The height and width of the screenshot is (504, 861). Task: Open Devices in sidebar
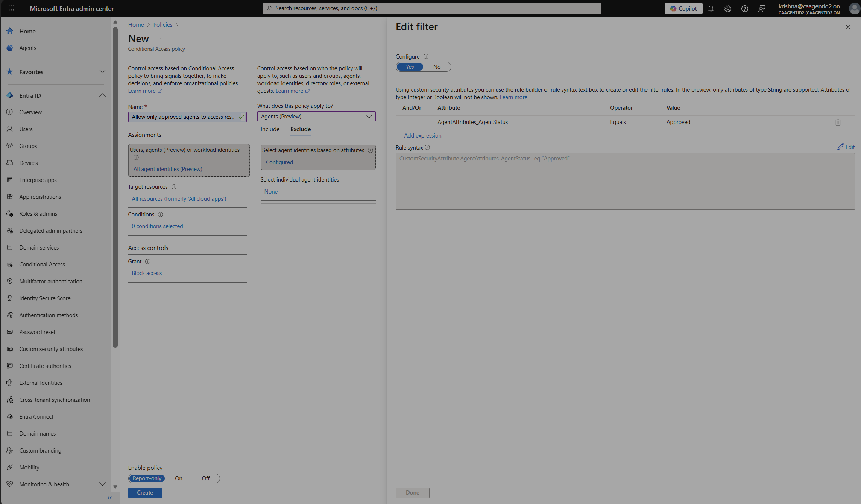(x=28, y=163)
